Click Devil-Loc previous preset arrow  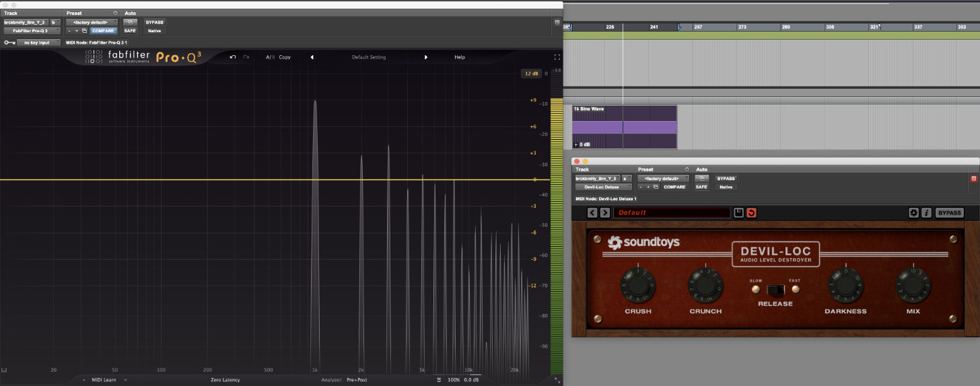(x=592, y=213)
